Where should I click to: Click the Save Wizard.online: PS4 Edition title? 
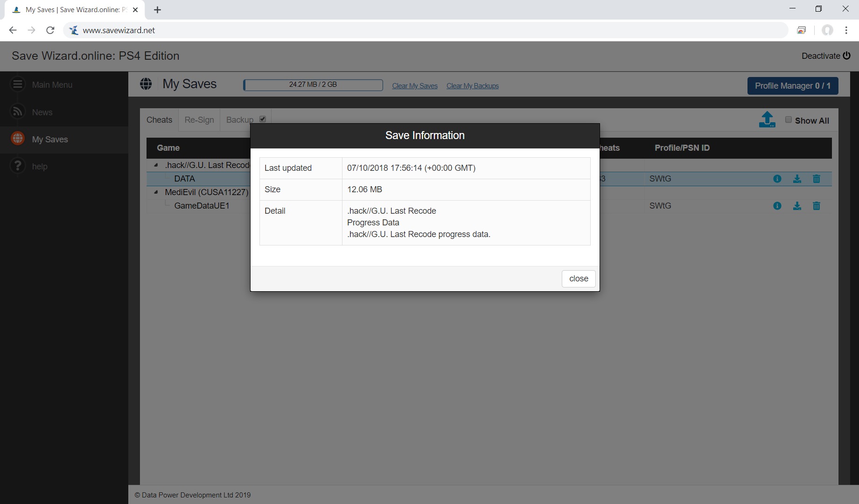tap(95, 56)
